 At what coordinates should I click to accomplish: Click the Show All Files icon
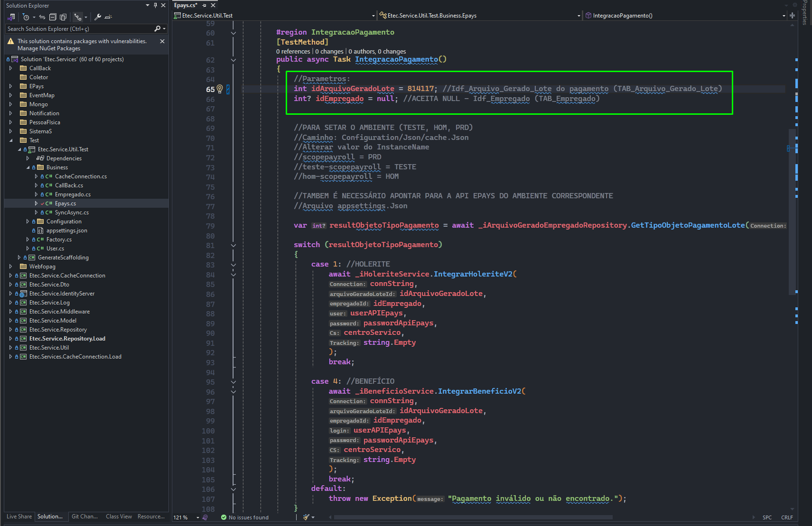[x=63, y=17]
